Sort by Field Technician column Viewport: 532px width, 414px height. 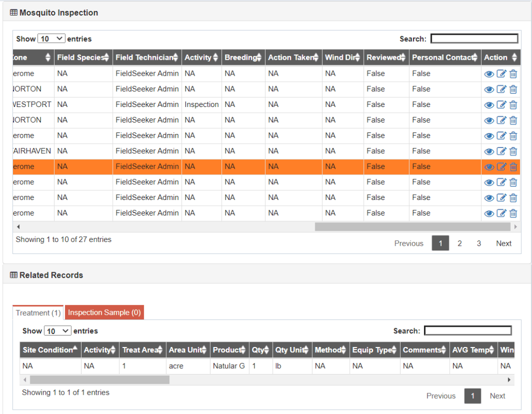coord(147,57)
